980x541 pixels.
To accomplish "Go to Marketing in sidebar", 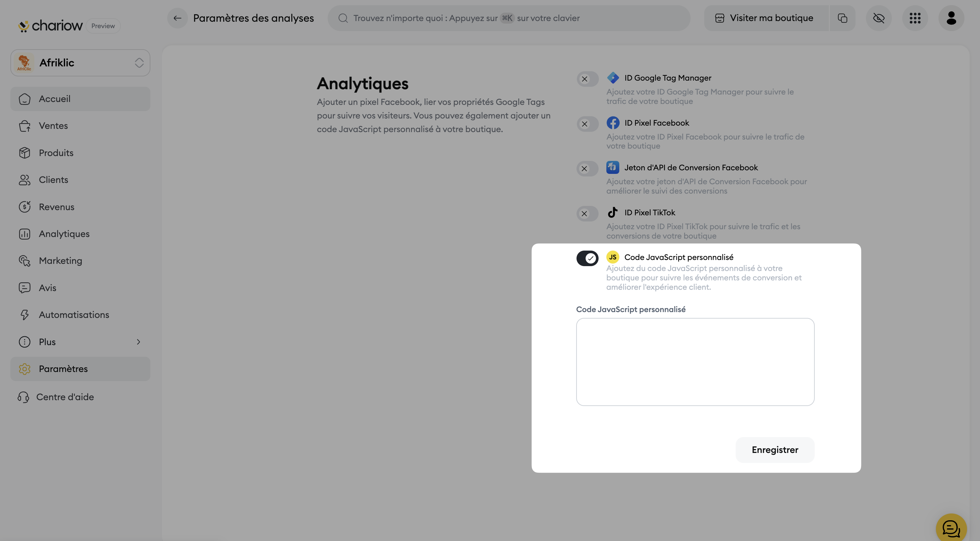I will 61,261.
